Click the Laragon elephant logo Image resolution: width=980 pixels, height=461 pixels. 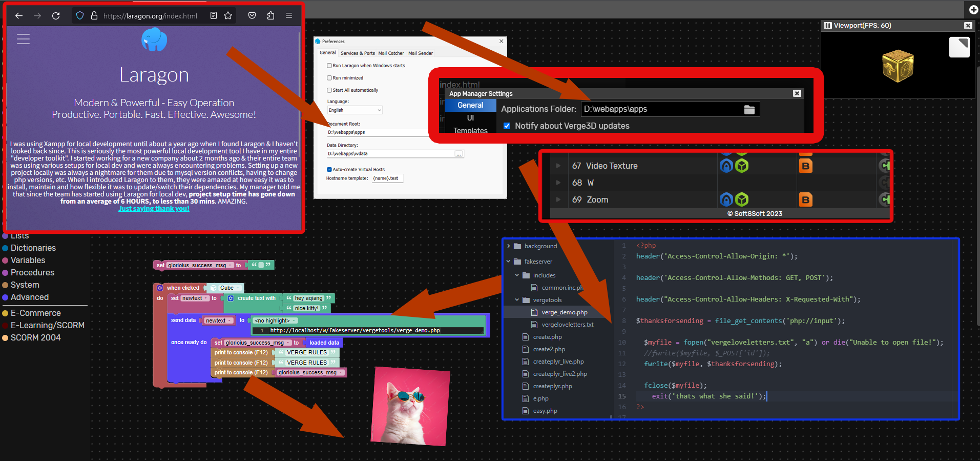pos(154,39)
